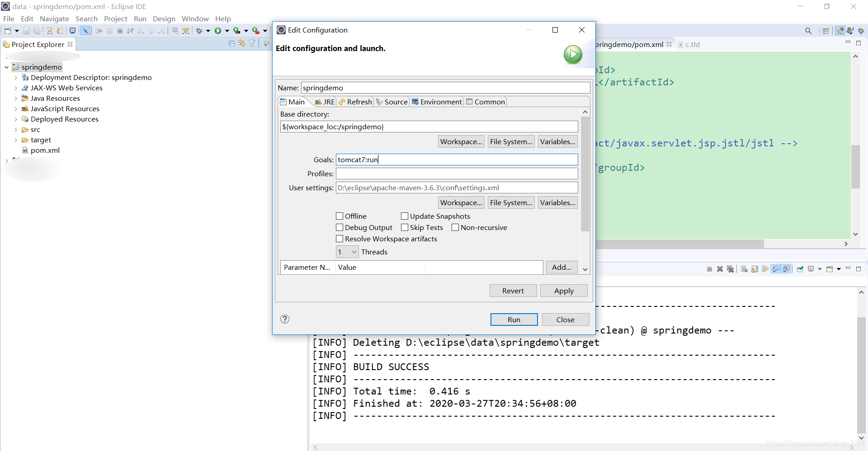The width and height of the screenshot is (868, 451).
Task: Open the Window menu
Action: [195, 19]
